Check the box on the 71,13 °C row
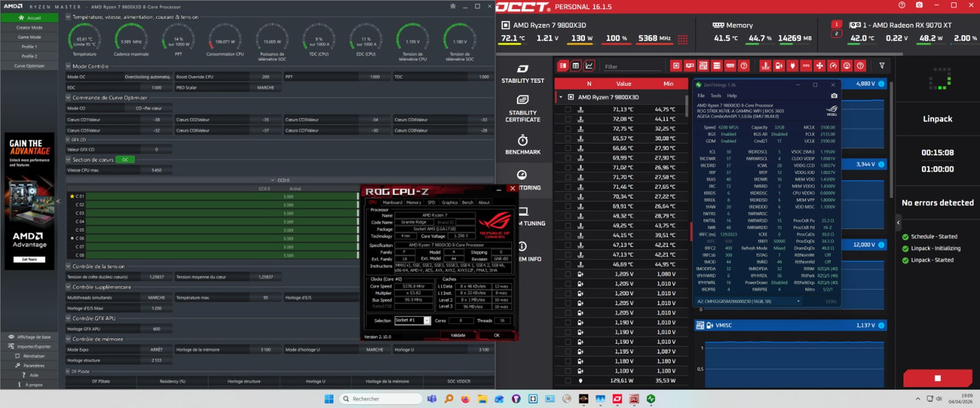This screenshot has width=980, height=408. 568,109
